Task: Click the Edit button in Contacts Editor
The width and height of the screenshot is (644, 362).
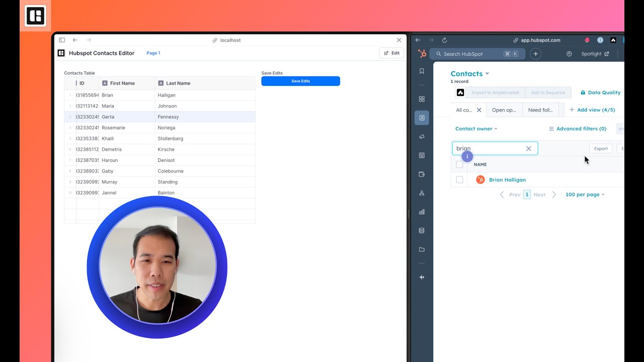Action: 391,53
